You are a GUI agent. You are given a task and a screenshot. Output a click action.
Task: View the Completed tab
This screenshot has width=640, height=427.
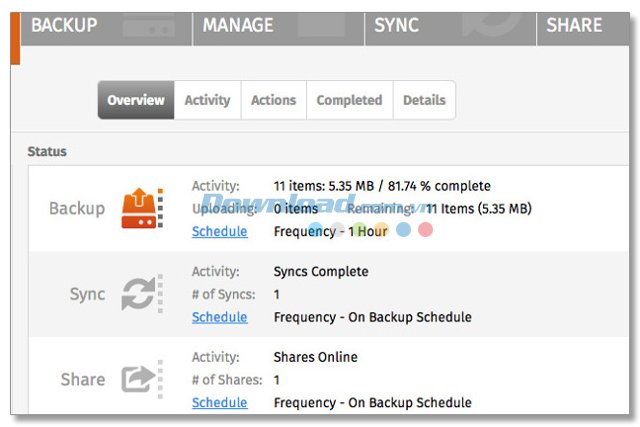pyautogui.click(x=349, y=100)
